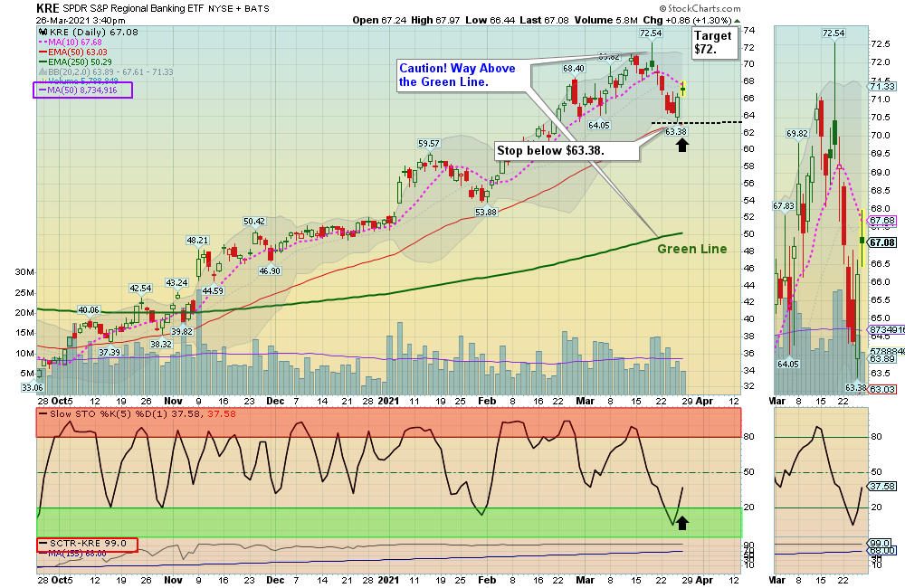Image resolution: width=905 pixels, height=588 pixels.
Task: Click the candlestick icon beside KRE (Daily) legend
Action: point(43,32)
